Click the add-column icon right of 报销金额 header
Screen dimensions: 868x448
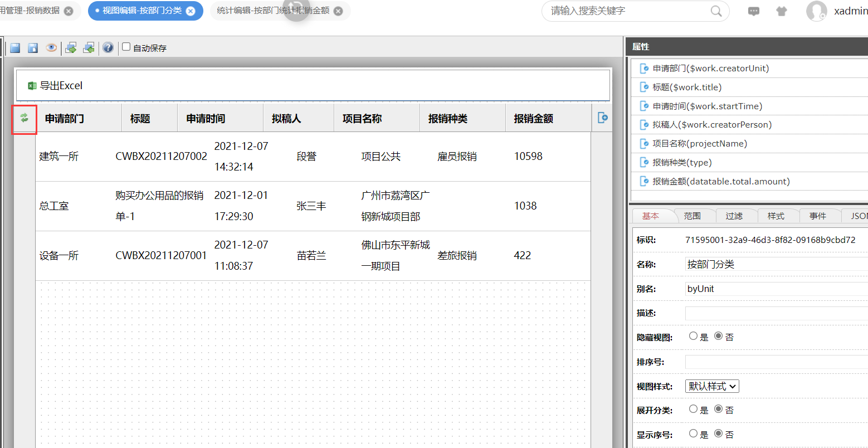[602, 118]
